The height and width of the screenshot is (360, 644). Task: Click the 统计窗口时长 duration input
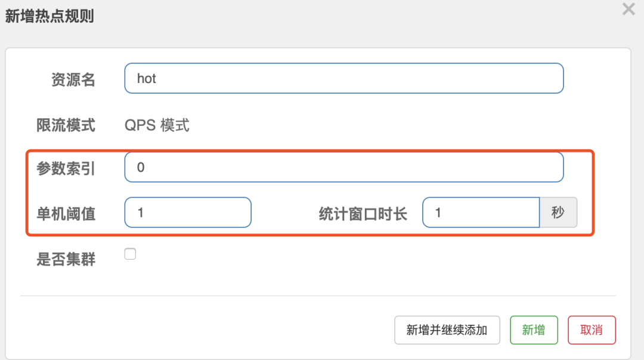pyautogui.click(x=481, y=213)
